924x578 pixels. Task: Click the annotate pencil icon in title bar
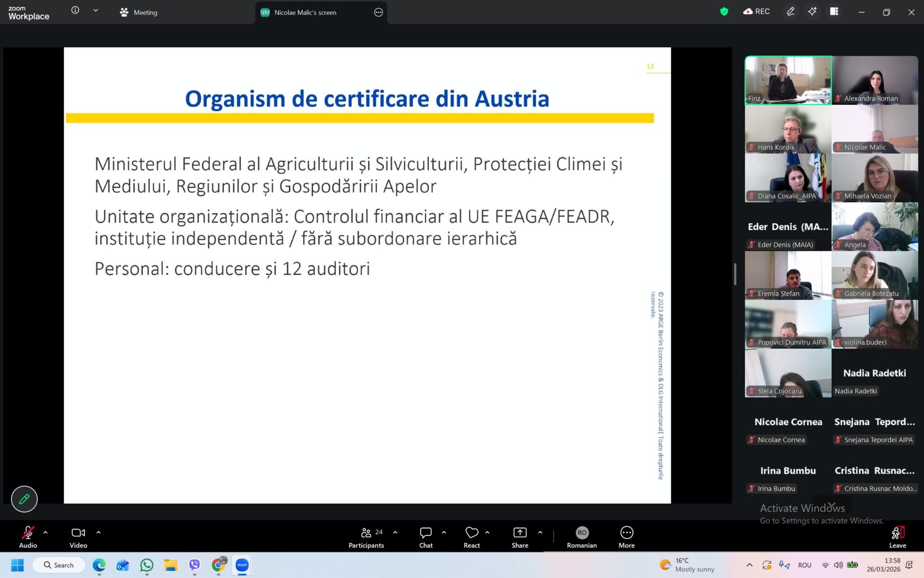[x=790, y=12]
